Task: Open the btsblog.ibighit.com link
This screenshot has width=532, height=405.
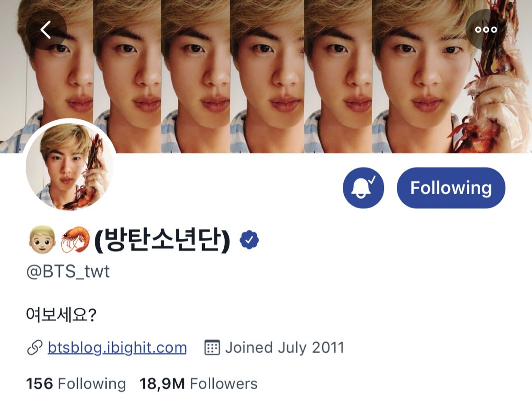Action: point(117,348)
